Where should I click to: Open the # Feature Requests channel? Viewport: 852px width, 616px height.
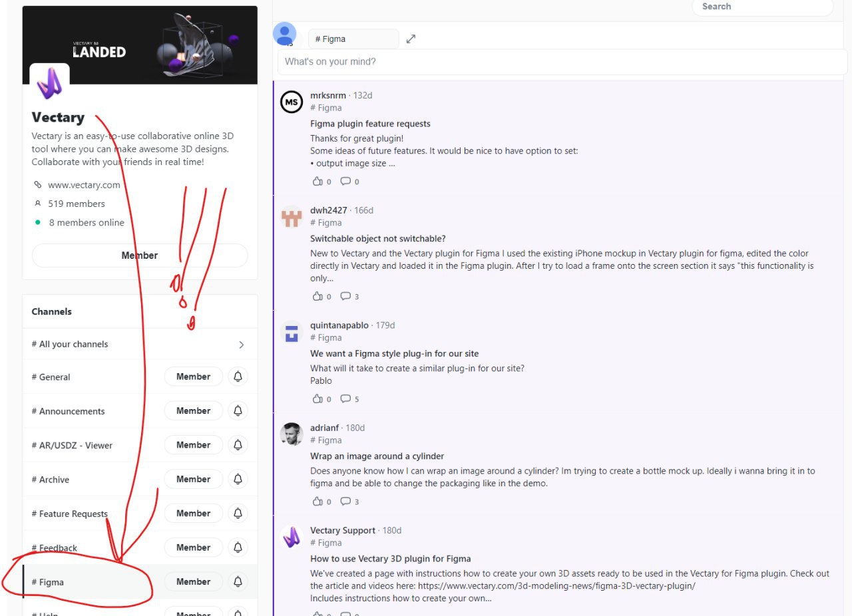tap(69, 514)
